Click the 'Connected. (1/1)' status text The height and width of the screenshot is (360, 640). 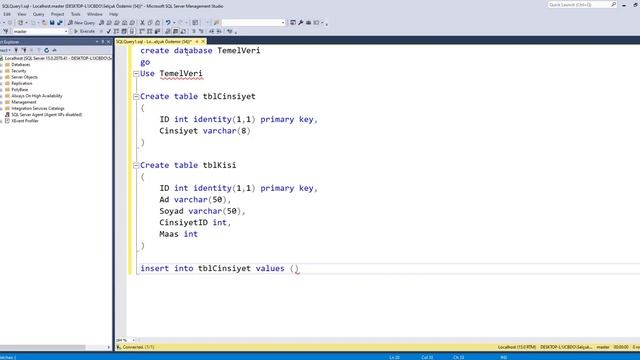(138, 347)
